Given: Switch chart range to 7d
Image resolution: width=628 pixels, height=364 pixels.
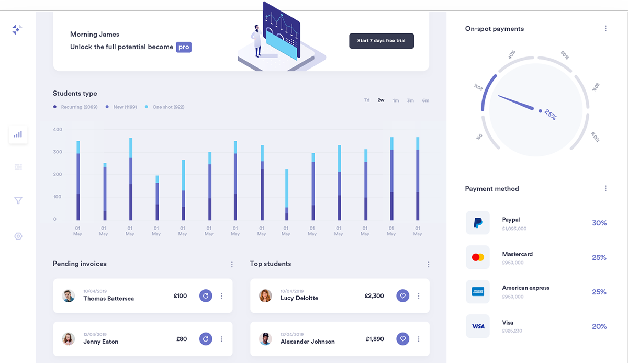Looking at the screenshot, I should [367, 100].
